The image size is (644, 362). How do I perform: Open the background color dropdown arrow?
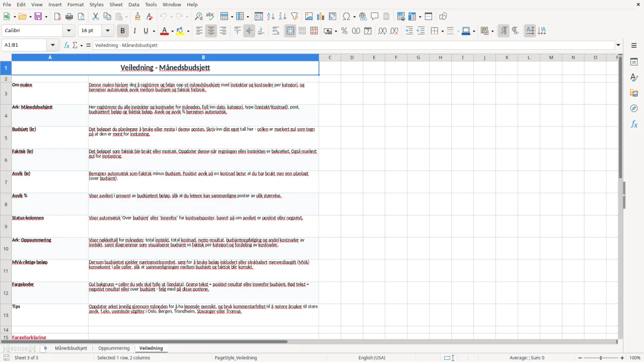tap(188, 31)
